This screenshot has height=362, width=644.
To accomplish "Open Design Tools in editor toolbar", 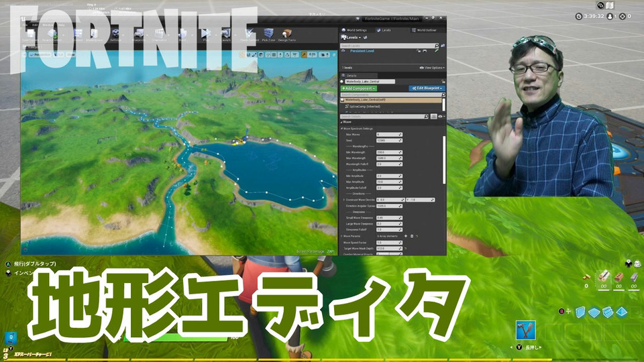I will point(286,35).
